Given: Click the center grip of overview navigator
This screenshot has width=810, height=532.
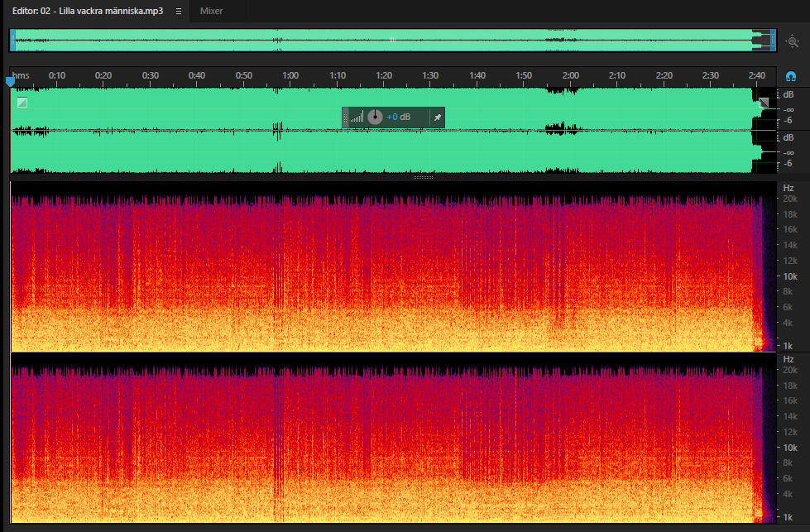Looking at the screenshot, I should pyautogui.click(x=393, y=40).
